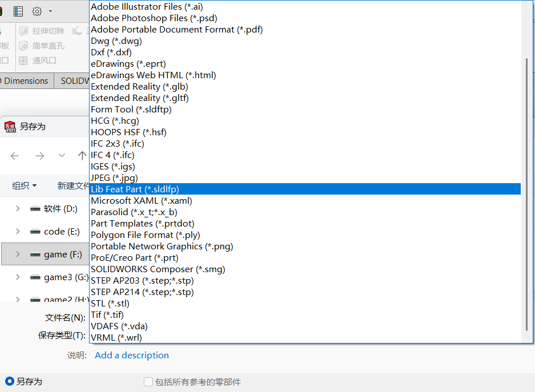The height and width of the screenshot is (392, 535).
Task: Go back in the save dialog
Action: pos(15,156)
